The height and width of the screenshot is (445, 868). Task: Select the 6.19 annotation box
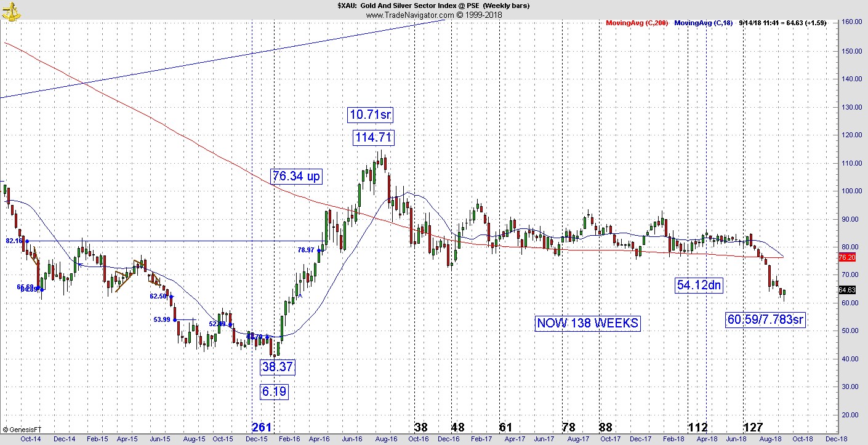pyautogui.click(x=274, y=391)
